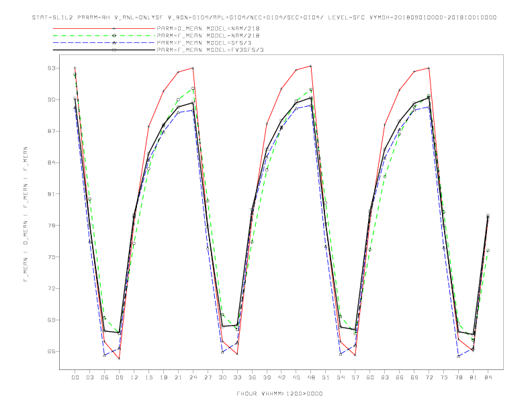Select legend entry PARM=O_MEAN MODEL=NAM/218
The width and height of the screenshot is (532, 411).
[208, 28]
